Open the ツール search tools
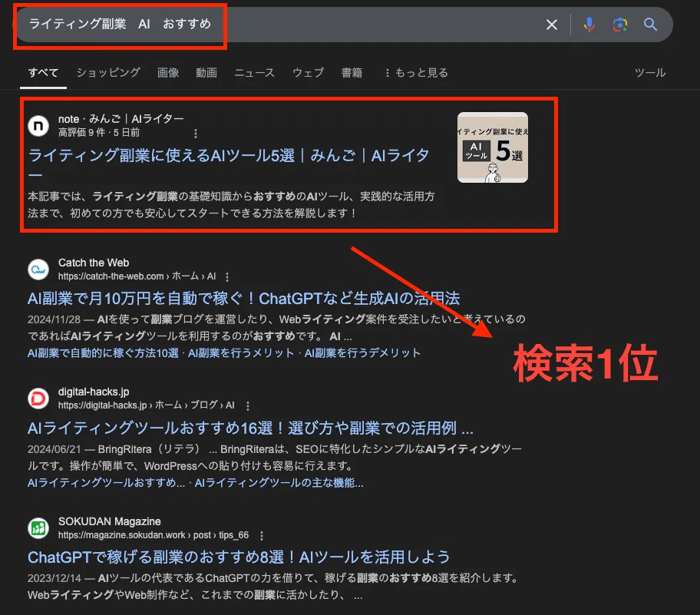The image size is (700, 615). tap(650, 72)
